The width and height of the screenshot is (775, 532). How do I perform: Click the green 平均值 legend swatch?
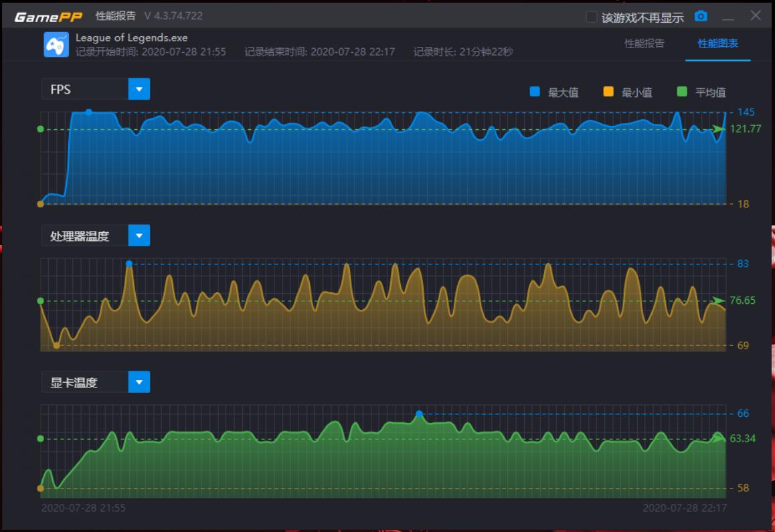(x=681, y=92)
